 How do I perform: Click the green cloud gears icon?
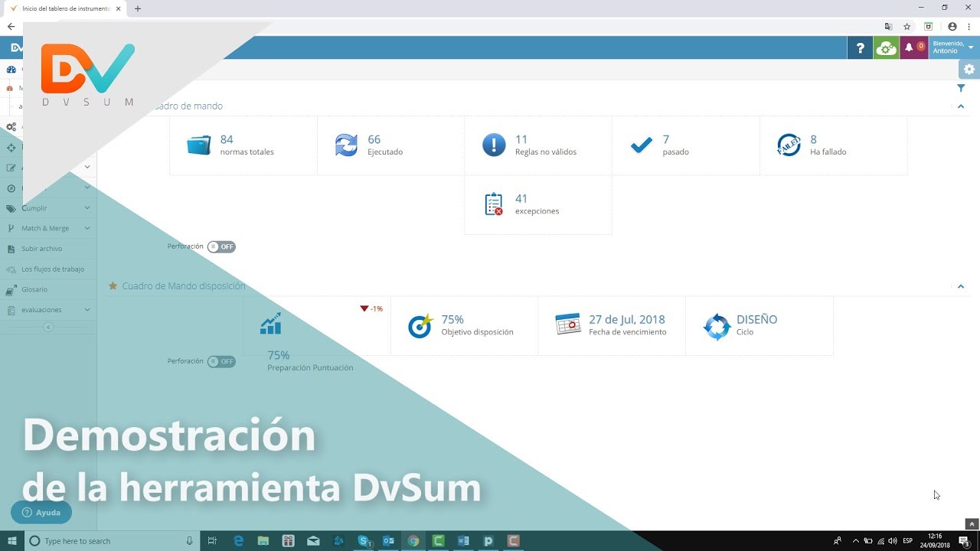tap(886, 47)
